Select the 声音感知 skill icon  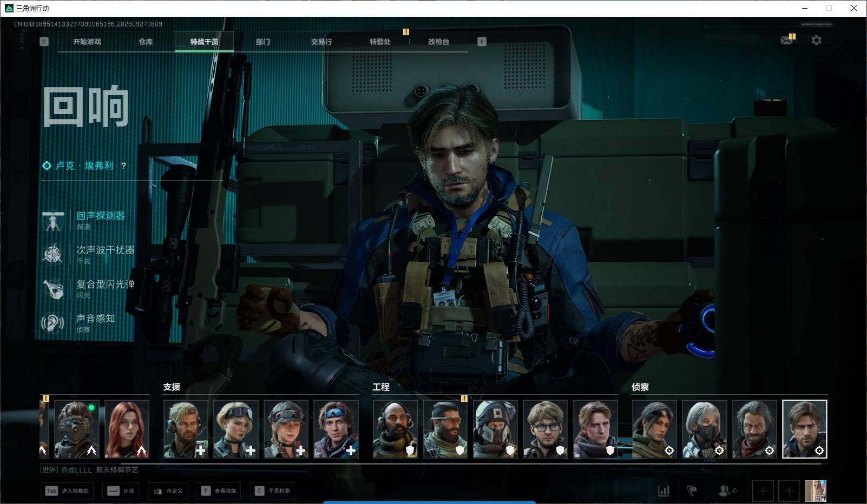pyautogui.click(x=53, y=323)
